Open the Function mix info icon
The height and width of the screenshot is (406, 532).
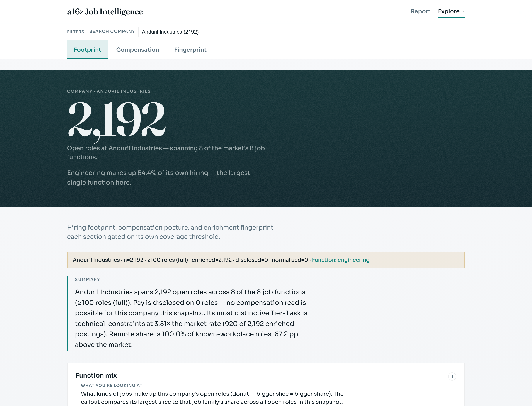coord(452,376)
